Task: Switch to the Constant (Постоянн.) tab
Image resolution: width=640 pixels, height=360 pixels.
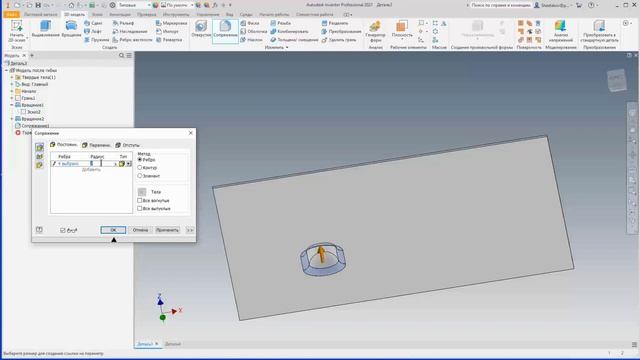Action: click(x=64, y=145)
